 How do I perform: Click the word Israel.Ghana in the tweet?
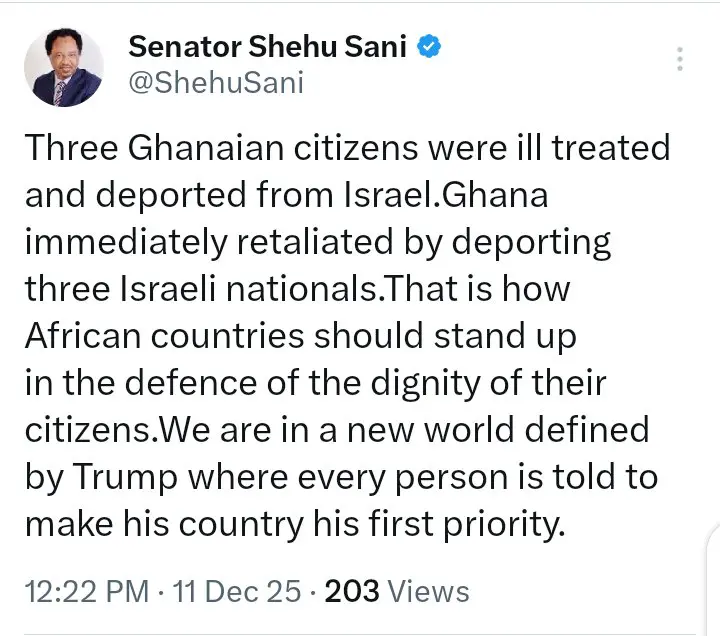pos(445,195)
